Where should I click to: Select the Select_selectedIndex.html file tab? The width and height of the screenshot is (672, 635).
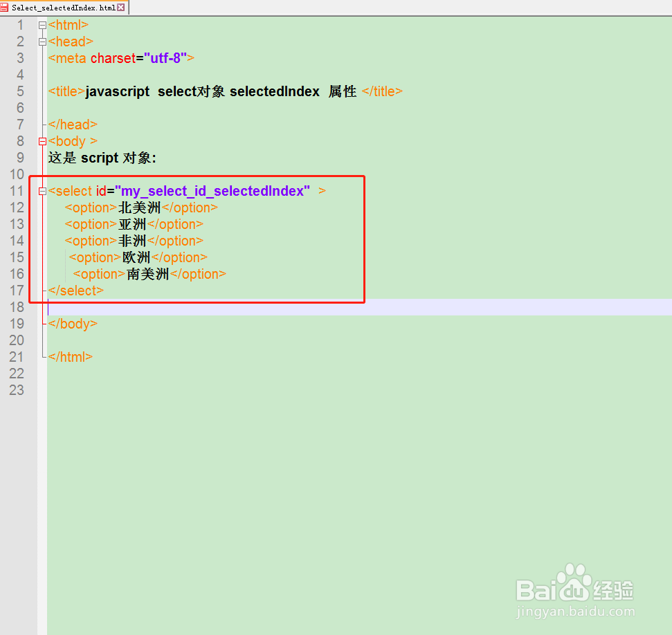click(64, 8)
